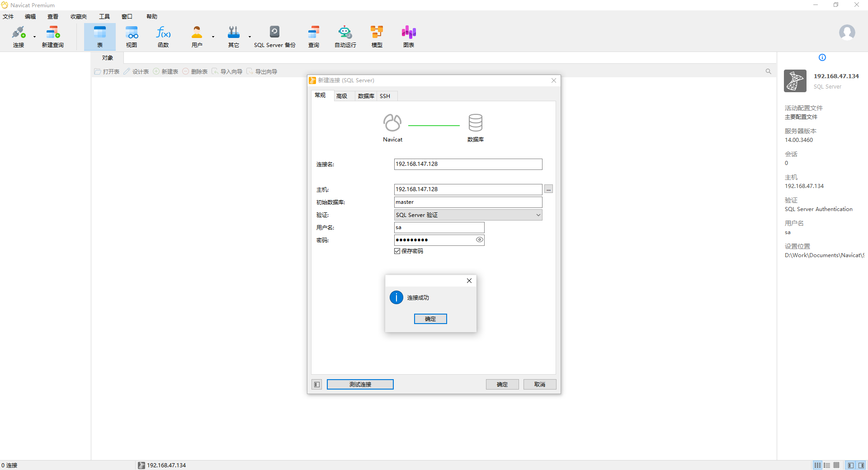Image resolution: width=868 pixels, height=470 pixels.
Task: Close the New Connection dialog
Action: click(x=554, y=80)
